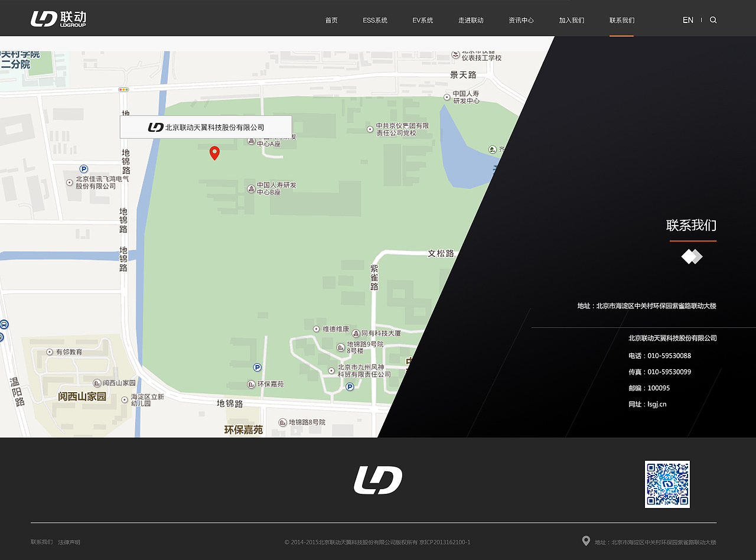The height and width of the screenshot is (560, 756).
Task: Switch language to EN
Action: [688, 20]
